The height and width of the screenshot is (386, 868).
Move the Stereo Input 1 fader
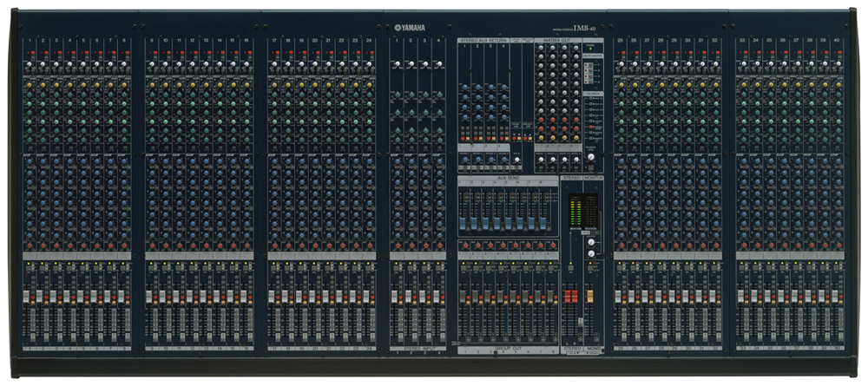click(x=396, y=297)
